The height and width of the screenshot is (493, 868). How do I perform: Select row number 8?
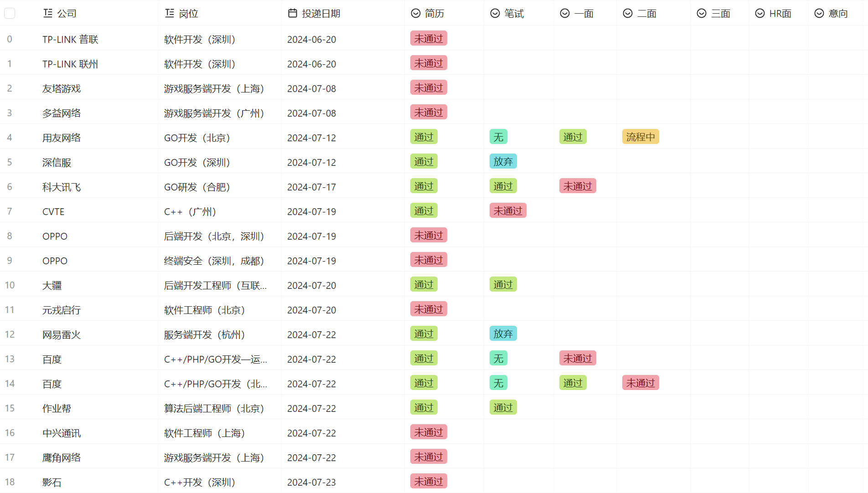pos(10,236)
